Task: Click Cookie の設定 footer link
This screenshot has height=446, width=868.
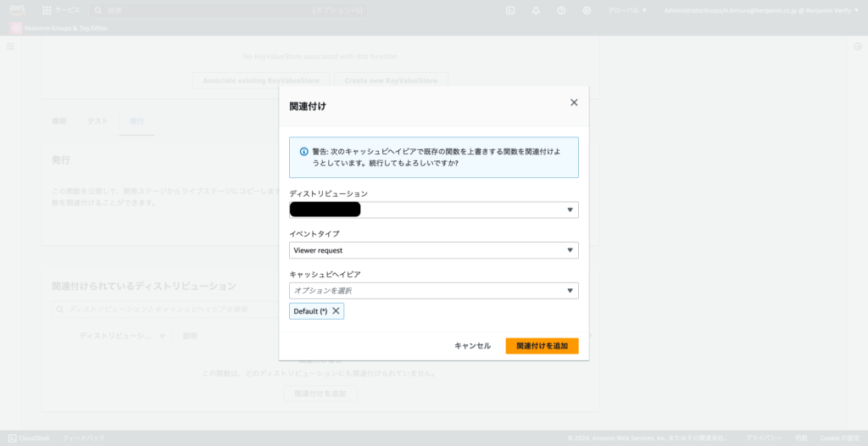Action: [x=840, y=438]
